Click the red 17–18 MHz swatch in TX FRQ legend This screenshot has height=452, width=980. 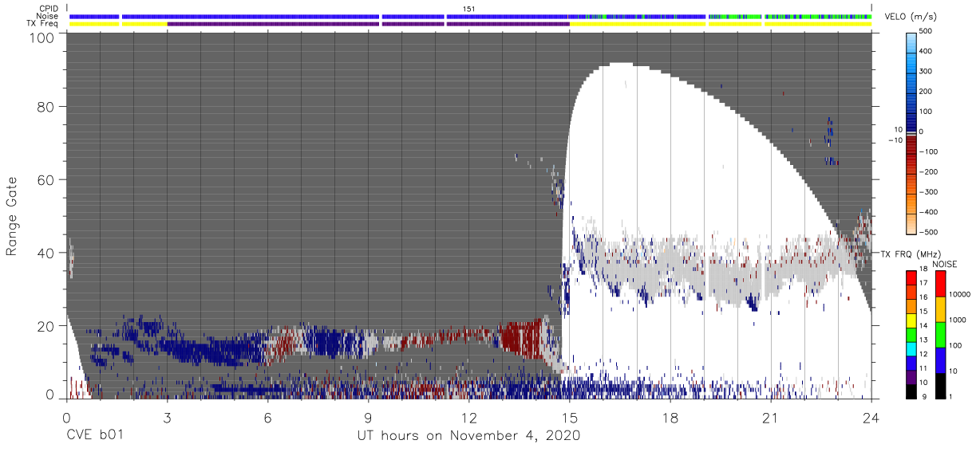tap(911, 277)
